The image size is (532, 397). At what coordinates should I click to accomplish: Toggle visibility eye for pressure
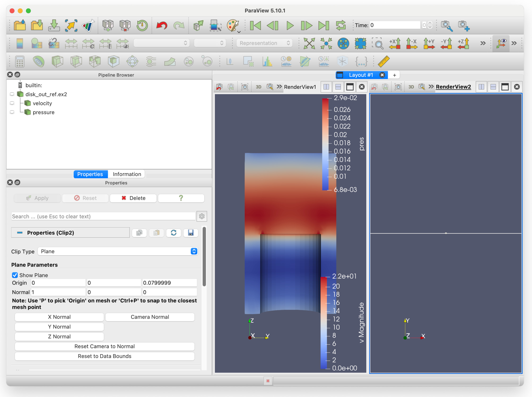pyautogui.click(x=12, y=112)
